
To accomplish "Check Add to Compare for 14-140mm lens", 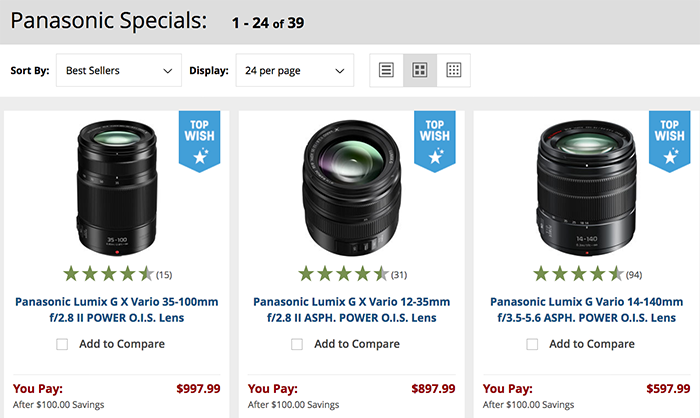I will click(532, 344).
